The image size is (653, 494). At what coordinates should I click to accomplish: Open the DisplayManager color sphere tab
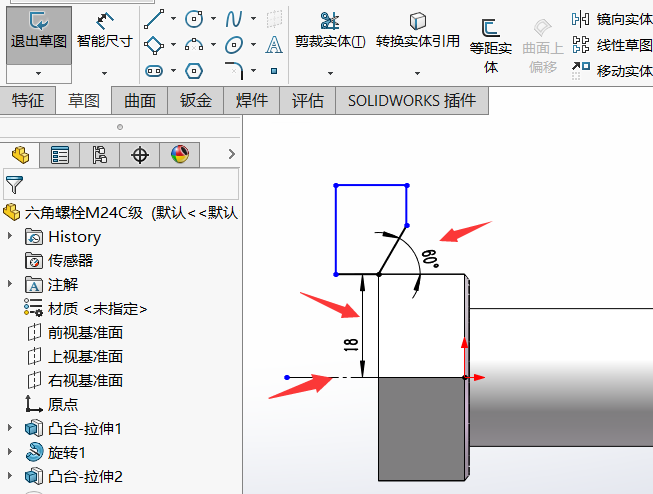pyautogui.click(x=179, y=155)
